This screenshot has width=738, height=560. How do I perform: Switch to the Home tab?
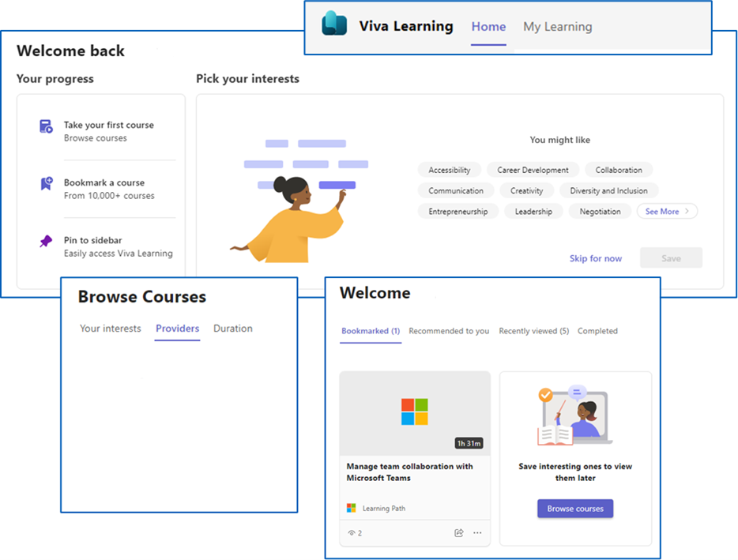coord(488,26)
